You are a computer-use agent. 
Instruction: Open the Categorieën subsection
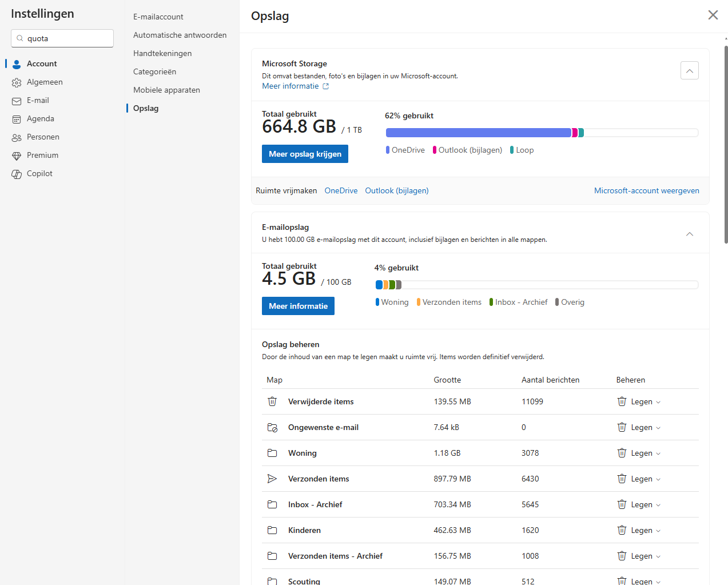[154, 71]
